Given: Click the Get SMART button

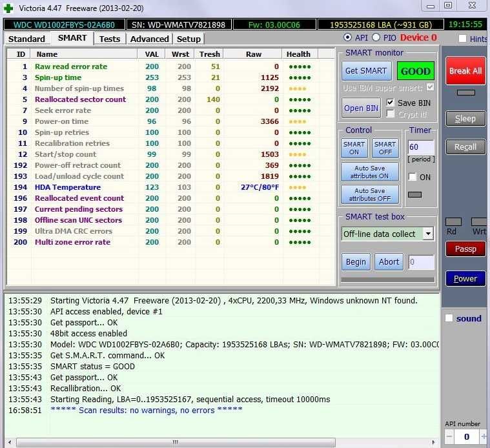Looking at the screenshot, I should tap(366, 71).
